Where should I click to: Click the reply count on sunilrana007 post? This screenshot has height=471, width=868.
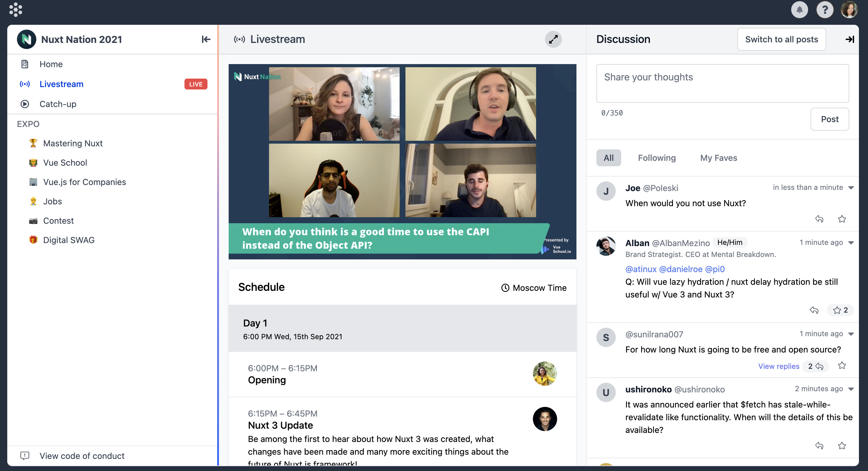coord(815,366)
